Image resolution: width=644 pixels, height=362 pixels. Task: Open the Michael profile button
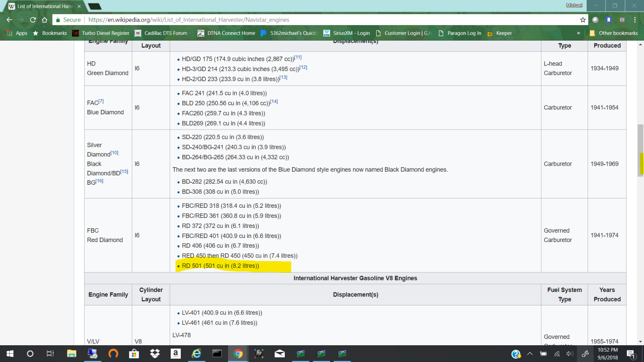point(574,6)
